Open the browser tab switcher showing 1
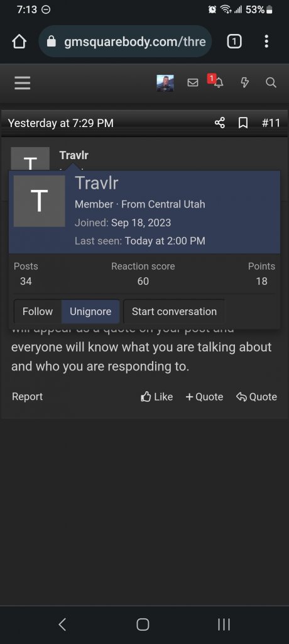 (234, 41)
